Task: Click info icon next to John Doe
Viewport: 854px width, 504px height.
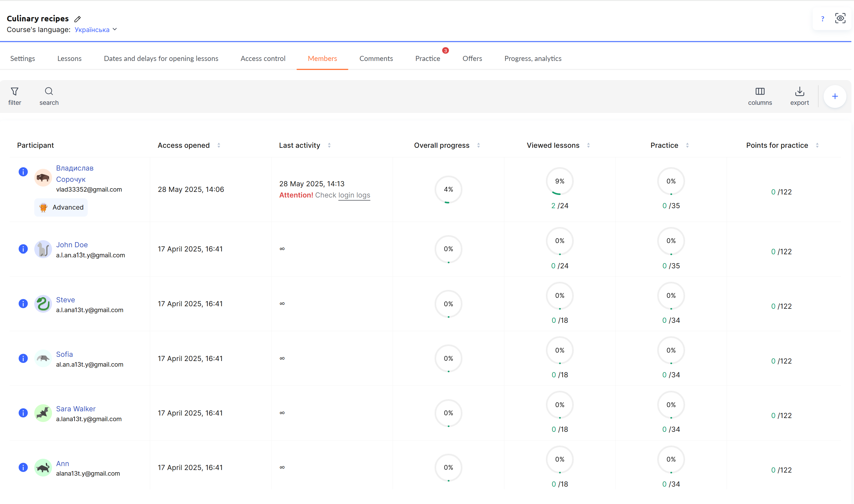Action: (x=23, y=249)
